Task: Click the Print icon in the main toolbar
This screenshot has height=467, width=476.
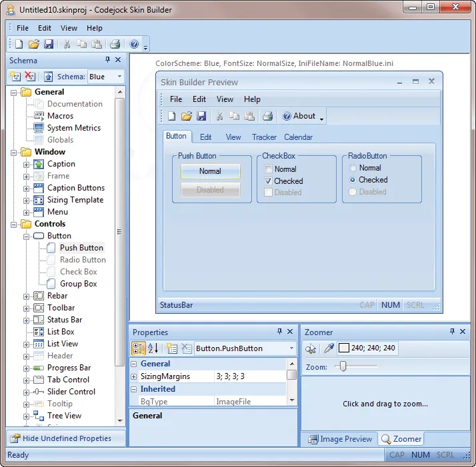Action: pyautogui.click(x=115, y=45)
